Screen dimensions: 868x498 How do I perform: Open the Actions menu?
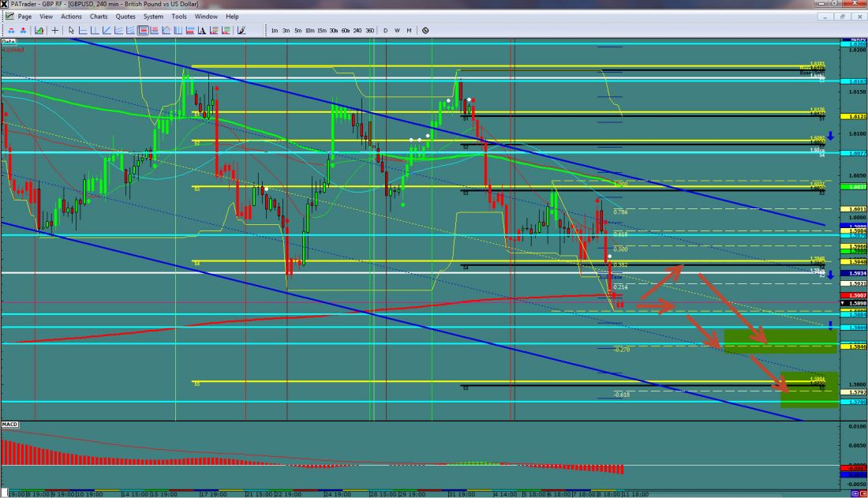71,16
